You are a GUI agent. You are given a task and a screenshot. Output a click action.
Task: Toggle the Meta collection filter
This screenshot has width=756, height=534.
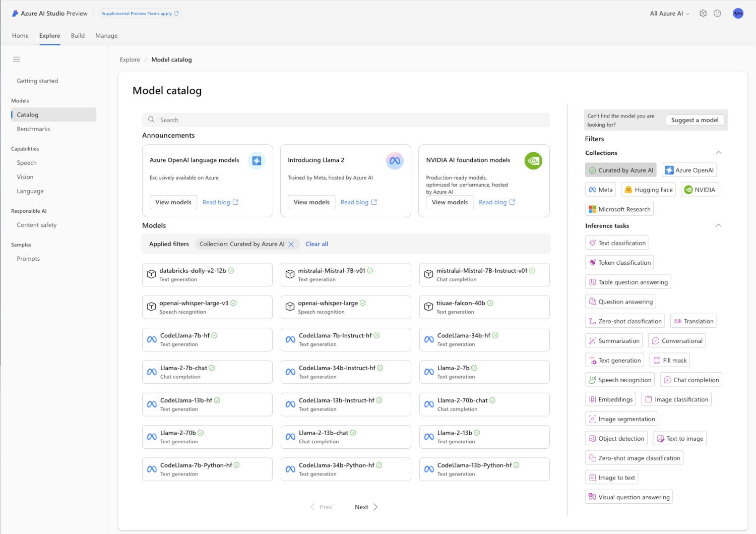coord(600,190)
